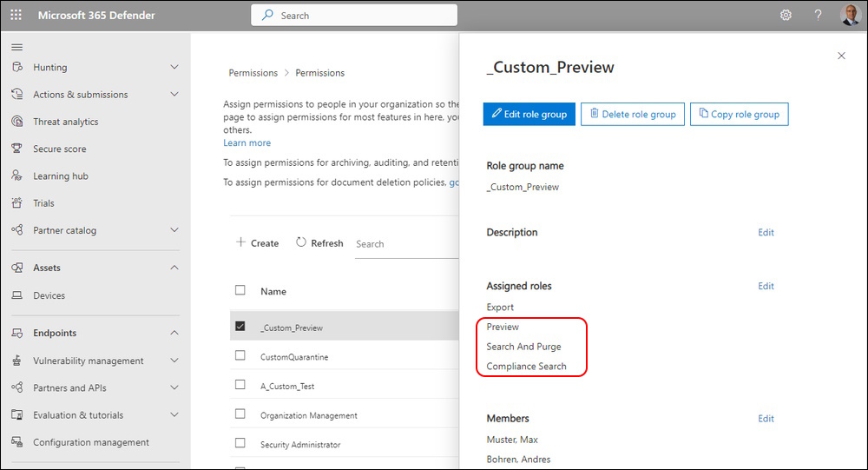Click the Threat analytics icon
The height and width of the screenshot is (470, 868).
pyautogui.click(x=17, y=122)
